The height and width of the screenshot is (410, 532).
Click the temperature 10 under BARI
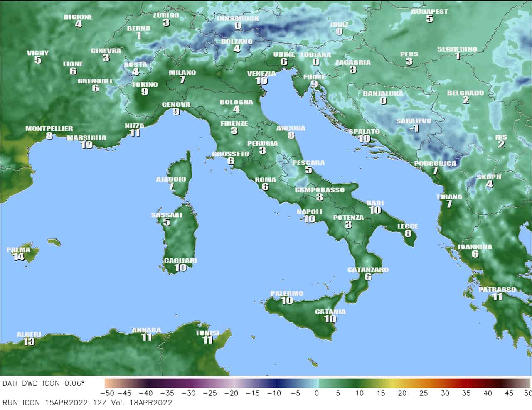375,210
